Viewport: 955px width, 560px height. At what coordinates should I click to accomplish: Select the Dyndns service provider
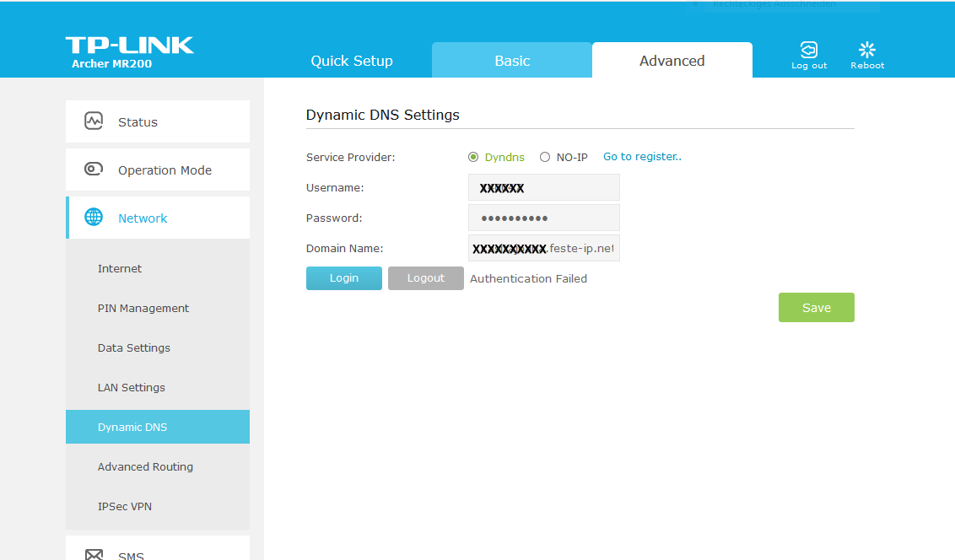click(473, 157)
